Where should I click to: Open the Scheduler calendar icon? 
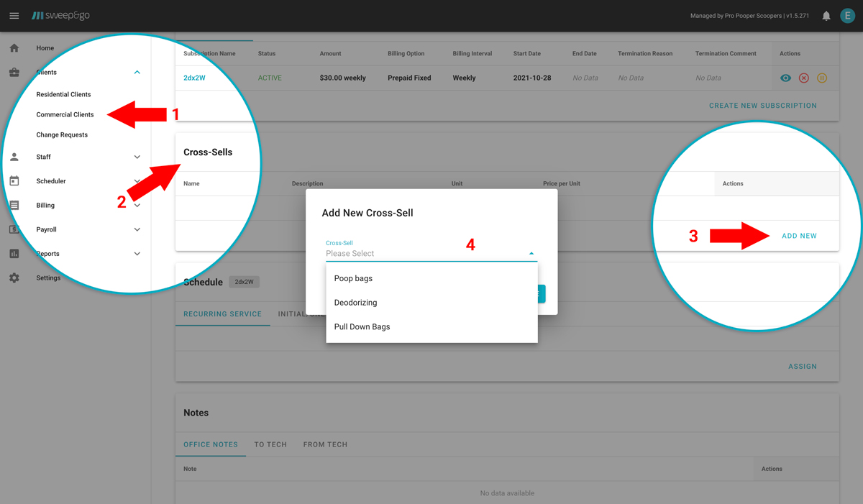tap(14, 180)
